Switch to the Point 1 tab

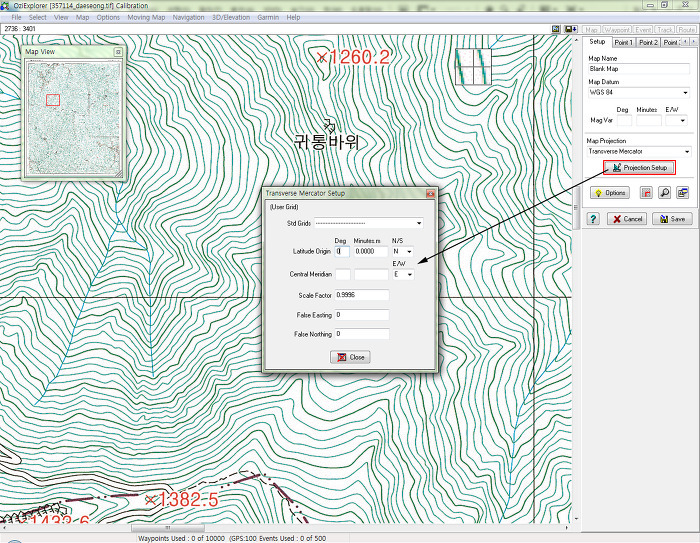tap(623, 42)
